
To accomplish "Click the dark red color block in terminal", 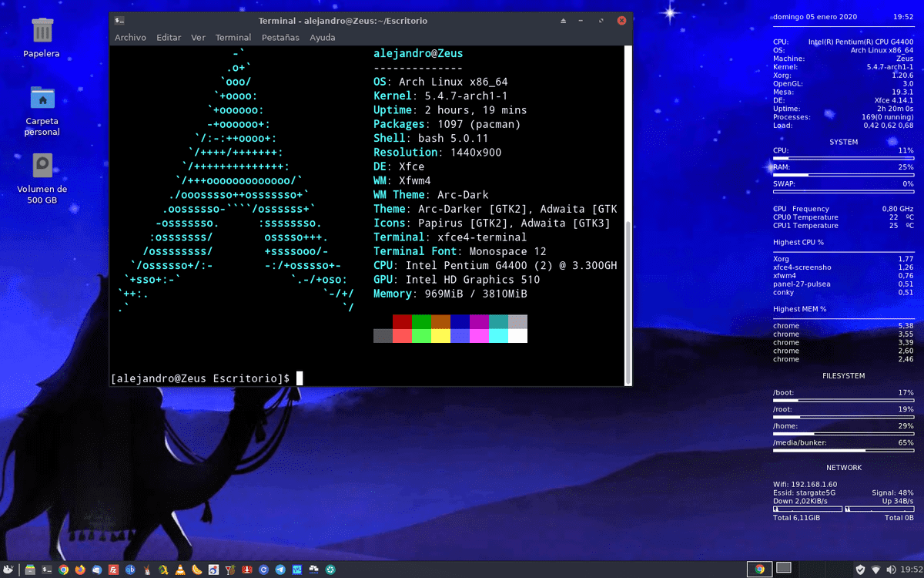I will click(x=402, y=321).
